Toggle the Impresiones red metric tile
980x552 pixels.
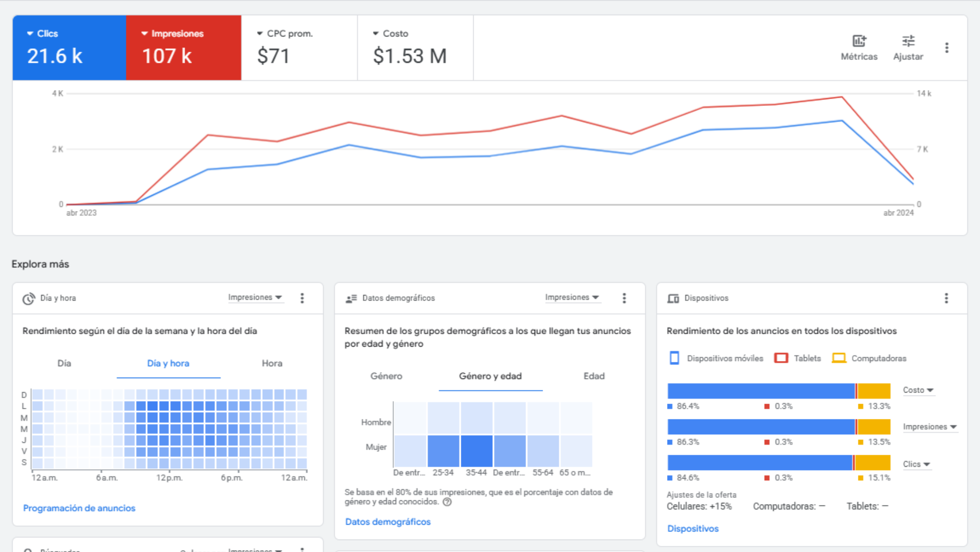[183, 47]
